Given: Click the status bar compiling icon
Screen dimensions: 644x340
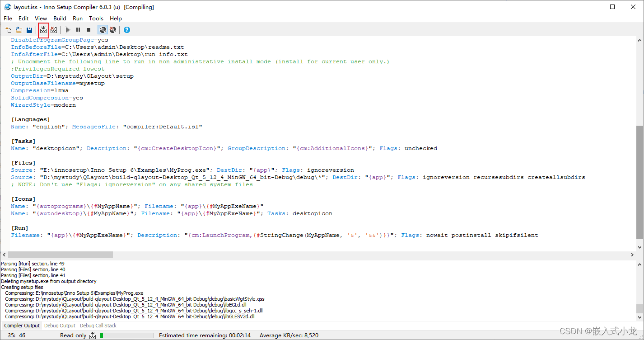Looking at the screenshot, I should (x=93, y=335).
